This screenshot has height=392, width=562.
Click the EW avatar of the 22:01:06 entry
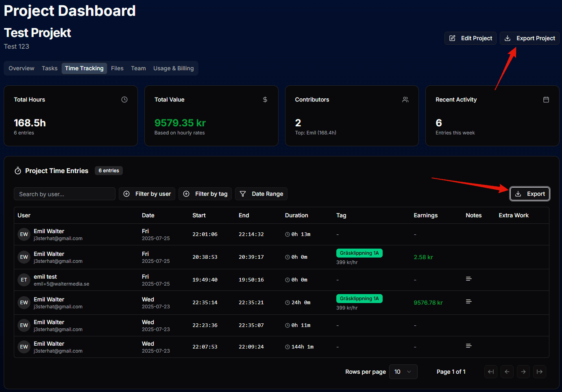[24, 234]
